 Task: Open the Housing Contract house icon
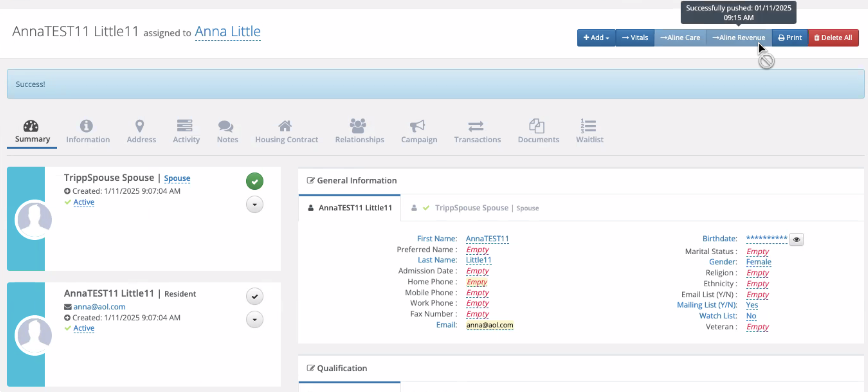point(285,126)
